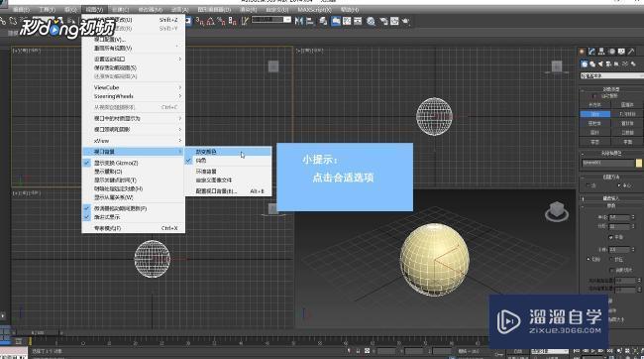Screen dimensions: 644x359
Task: Select the 中心 (Center) creation method radio
Action: [x=619, y=185]
